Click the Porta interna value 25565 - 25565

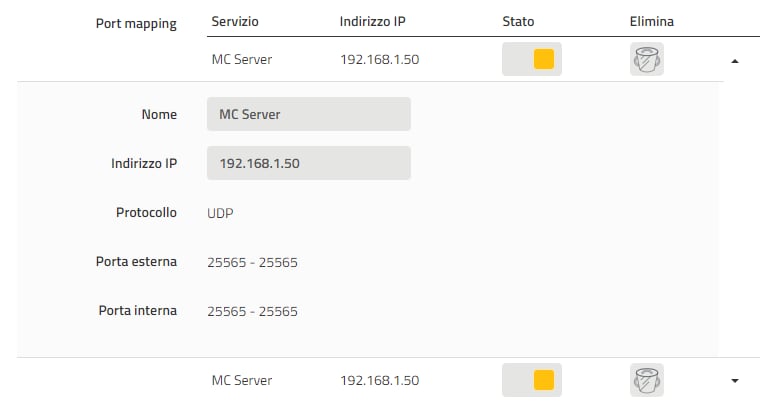pyautogui.click(x=252, y=312)
